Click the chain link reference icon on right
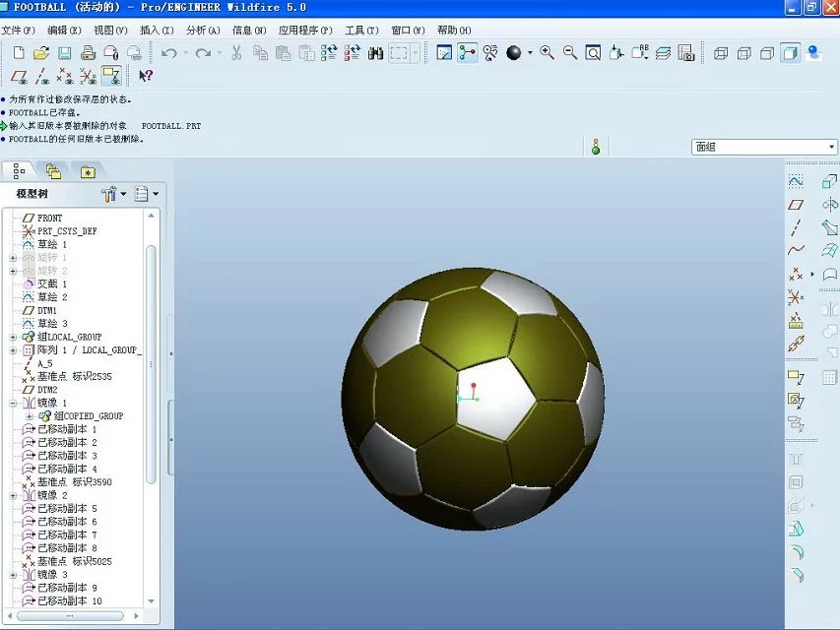Viewport: 840px width, 630px height. 796,344
